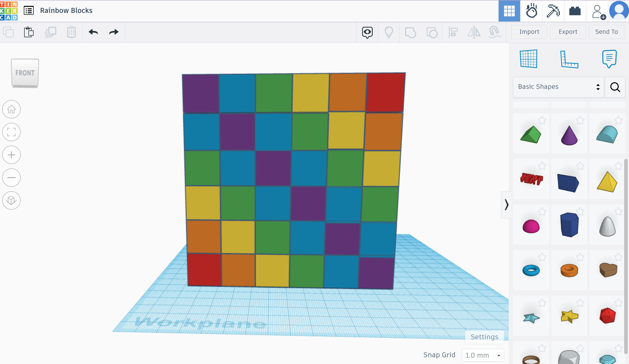Open the Align tool
This screenshot has height=364, width=629.
pyautogui.click(x=453, y=32)
